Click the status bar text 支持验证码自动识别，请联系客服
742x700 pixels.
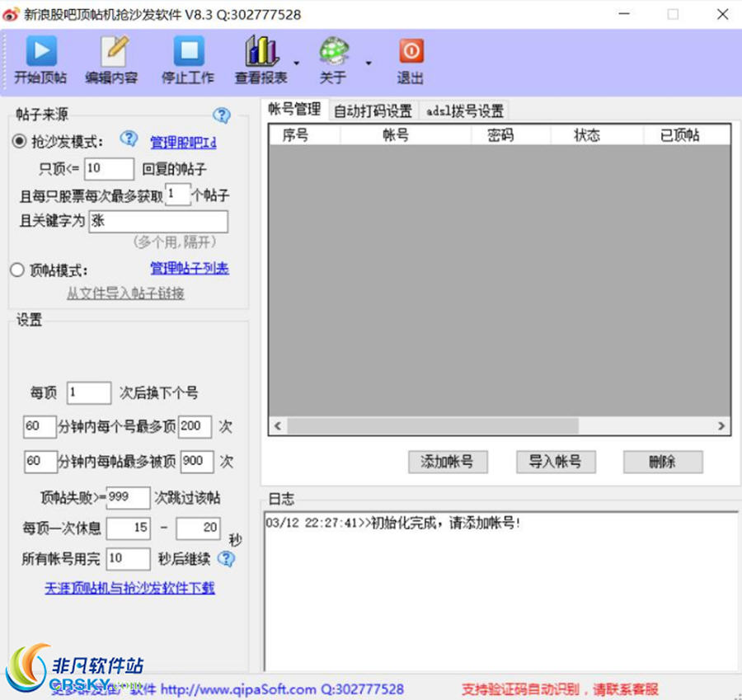(561, 689)
